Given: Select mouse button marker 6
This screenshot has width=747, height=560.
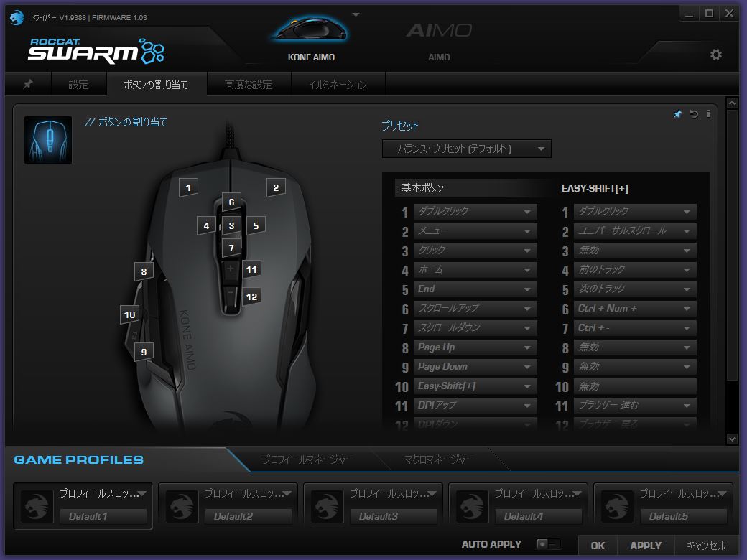Looking at the screenshot, I should [x=231, y=202].
